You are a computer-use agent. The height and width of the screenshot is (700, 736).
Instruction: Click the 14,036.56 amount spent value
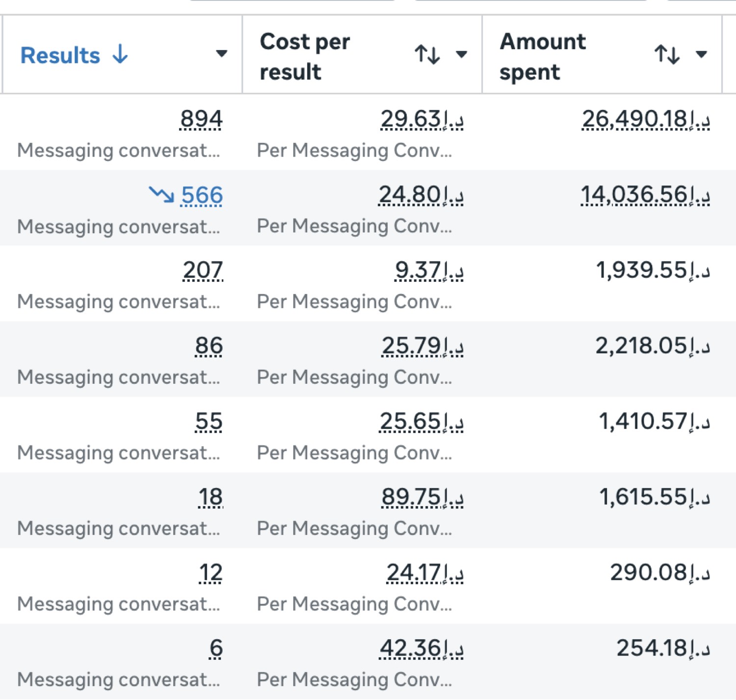pyautogui.click(x=645, y=195)
